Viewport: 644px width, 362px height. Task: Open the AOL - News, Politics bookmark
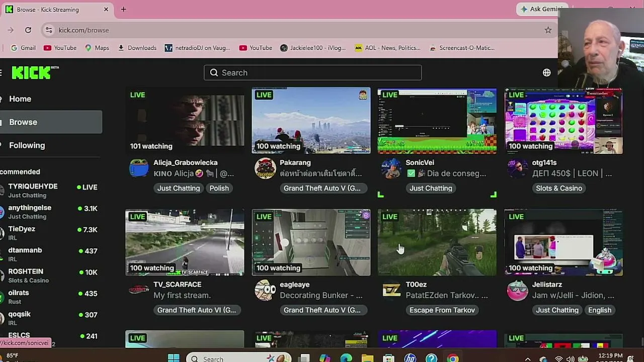click(x=387, y=48)
